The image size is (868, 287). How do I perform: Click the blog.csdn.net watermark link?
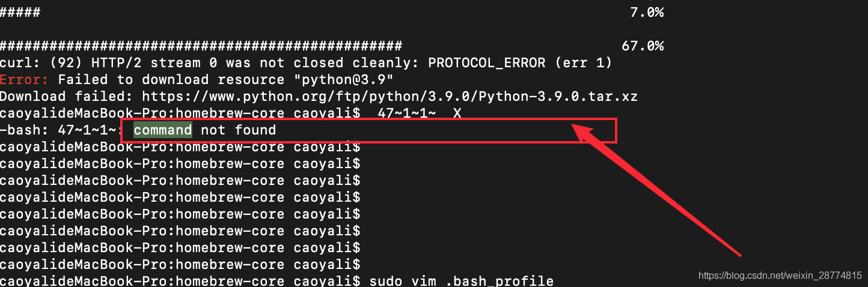coord(780,276)
